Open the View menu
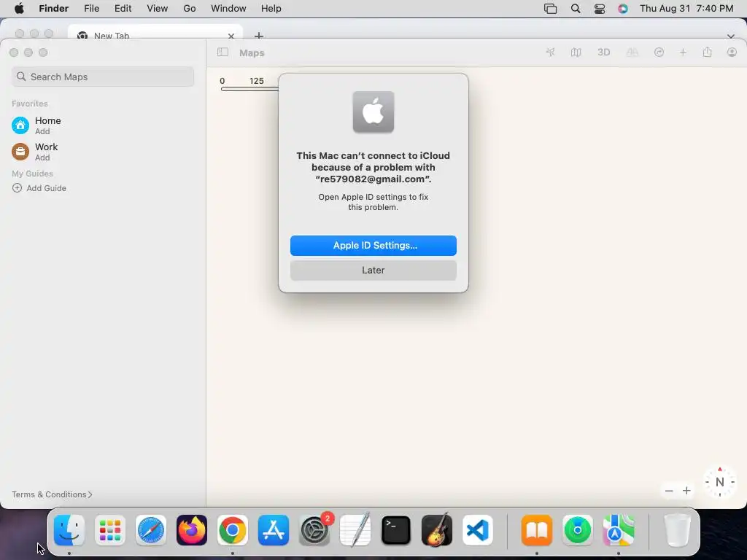 point(158,9)
